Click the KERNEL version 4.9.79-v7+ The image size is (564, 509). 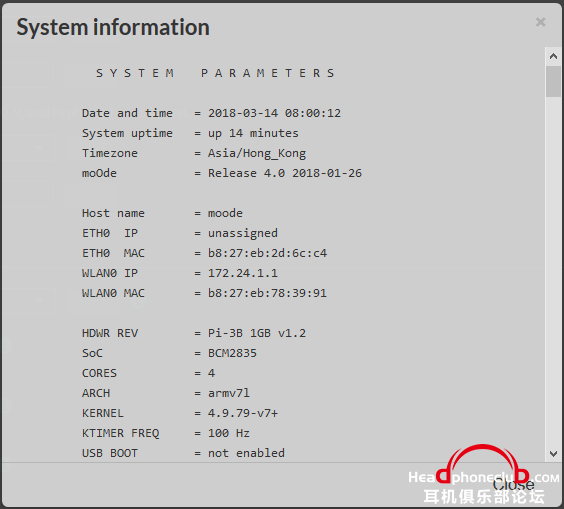pos(243,413)
